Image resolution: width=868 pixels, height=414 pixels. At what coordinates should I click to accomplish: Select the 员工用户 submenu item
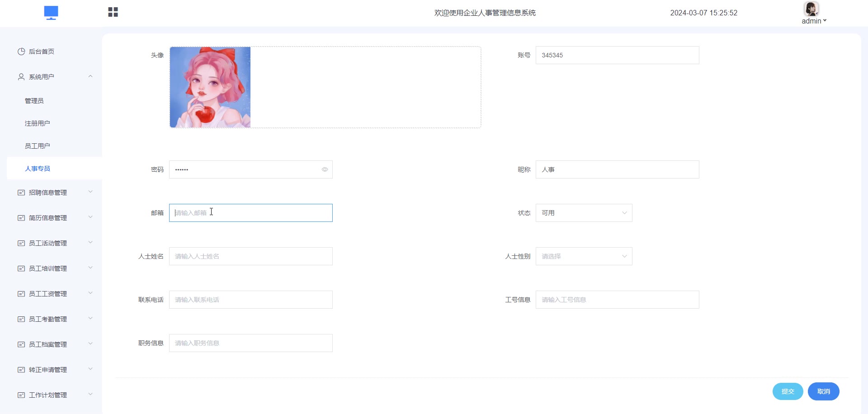click(54, 146)
